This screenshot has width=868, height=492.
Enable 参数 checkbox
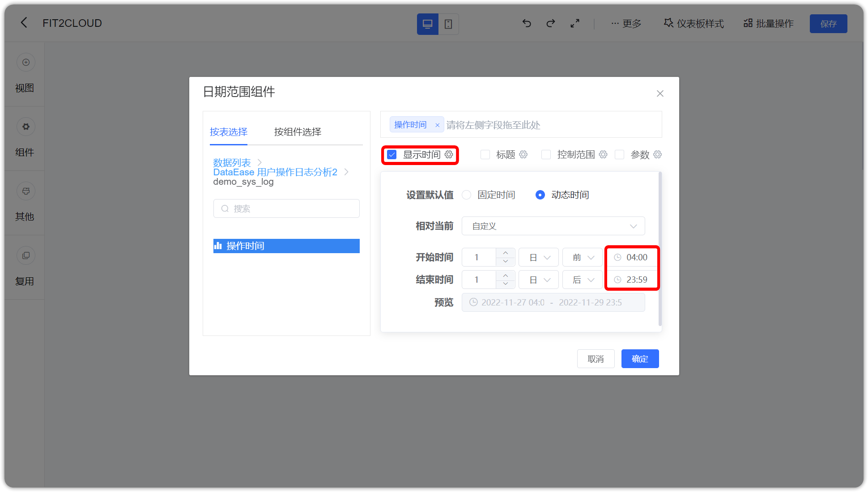click(x=619, y=155)
